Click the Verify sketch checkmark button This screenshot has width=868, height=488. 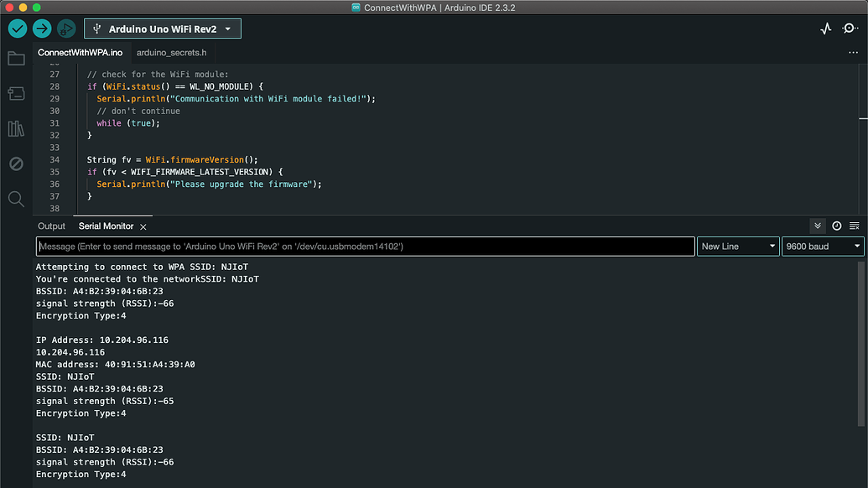18,29
